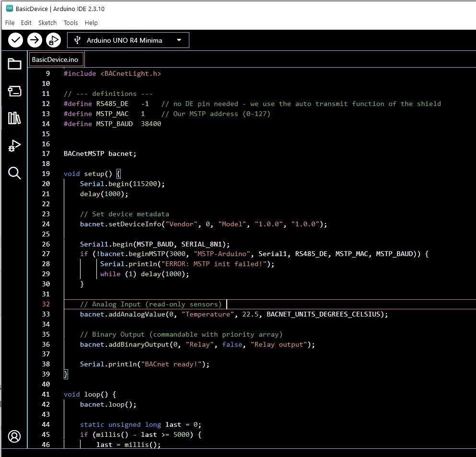Open the Debug panel in the sidebar
476x457 pixels.
pyautogui.click(x=14, y=145)
